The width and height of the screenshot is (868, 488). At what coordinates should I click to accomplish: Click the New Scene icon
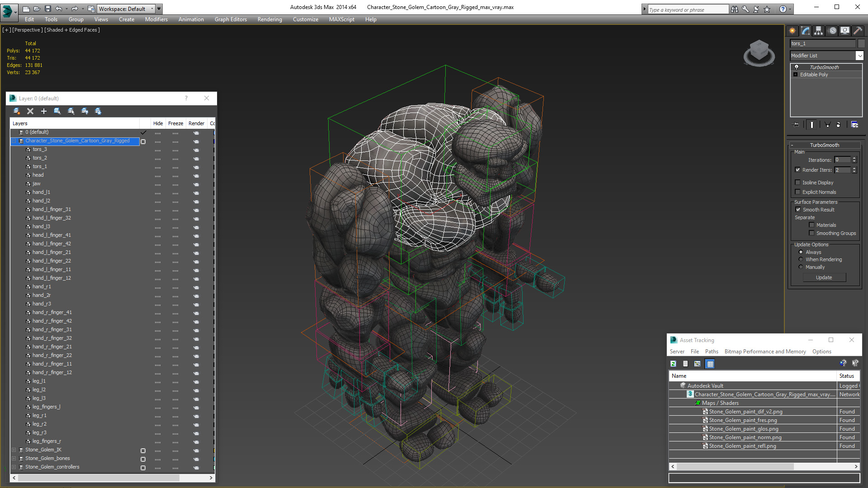(x=26, y=9)
